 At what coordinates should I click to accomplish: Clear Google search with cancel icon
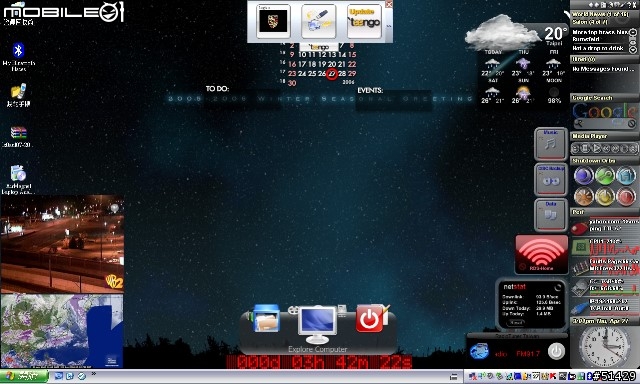tap(631, 123)
